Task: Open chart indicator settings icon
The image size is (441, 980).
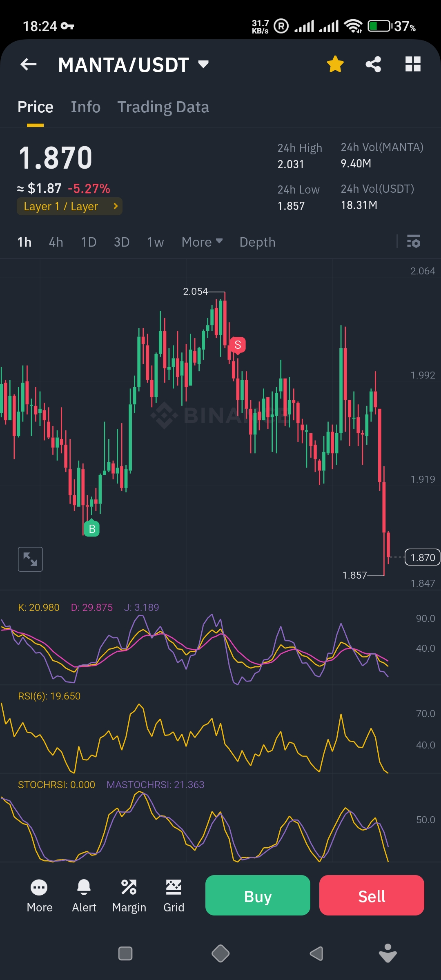Action: point(414,241)
